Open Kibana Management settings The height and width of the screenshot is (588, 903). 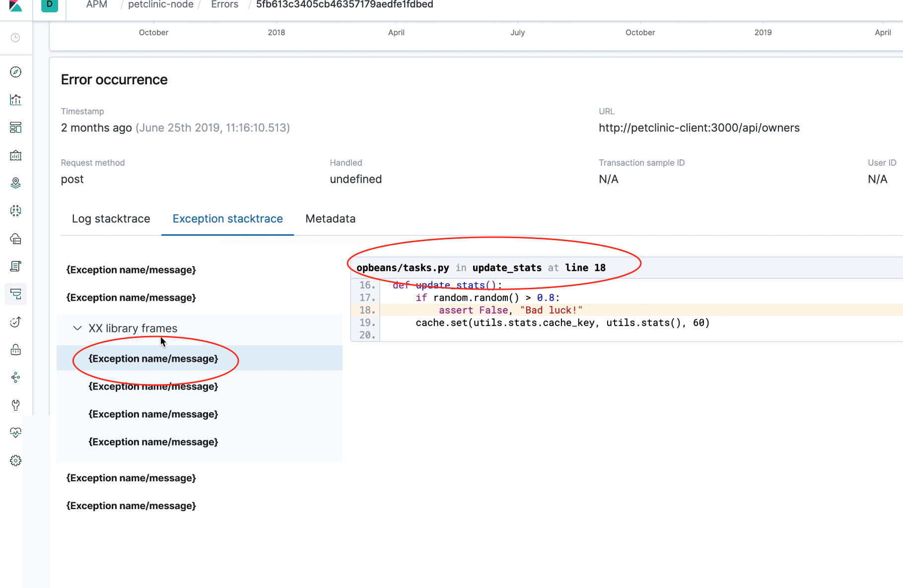(15, 460)
